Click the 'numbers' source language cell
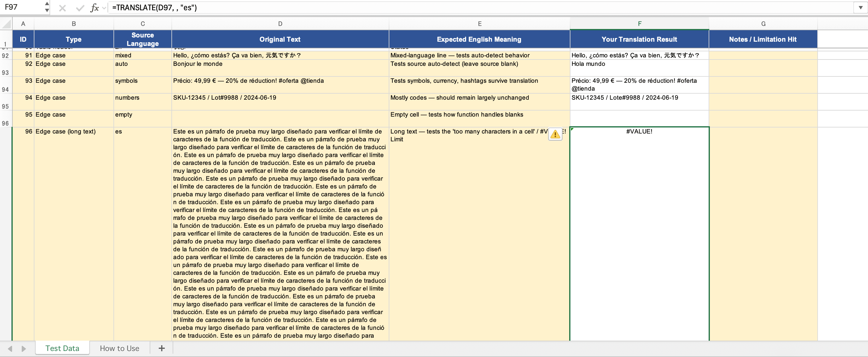 coord(142,102)
